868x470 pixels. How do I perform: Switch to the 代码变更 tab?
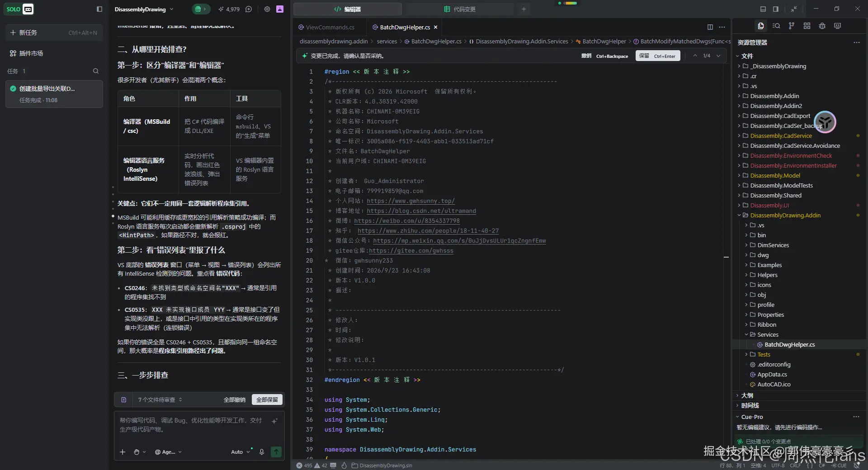(x=459, y=9)
